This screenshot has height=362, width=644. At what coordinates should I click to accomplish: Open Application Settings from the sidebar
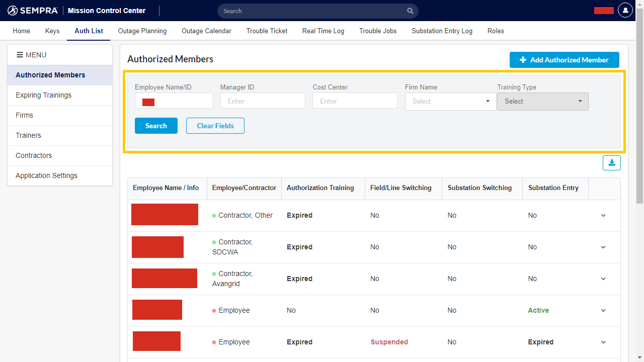(x=46, y=175)
